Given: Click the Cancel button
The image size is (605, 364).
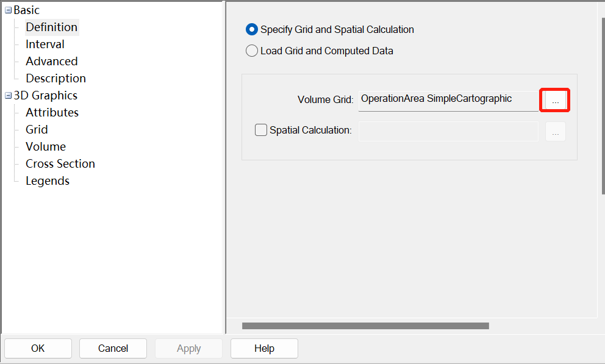Looking at the screenshot, I should (113, 349).
